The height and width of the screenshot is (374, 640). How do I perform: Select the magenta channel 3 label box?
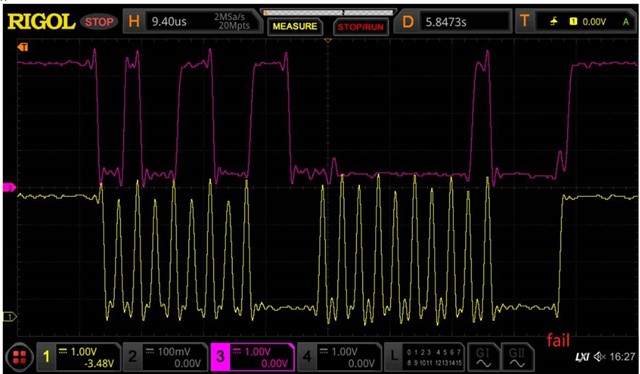click(x=252, y=357)
